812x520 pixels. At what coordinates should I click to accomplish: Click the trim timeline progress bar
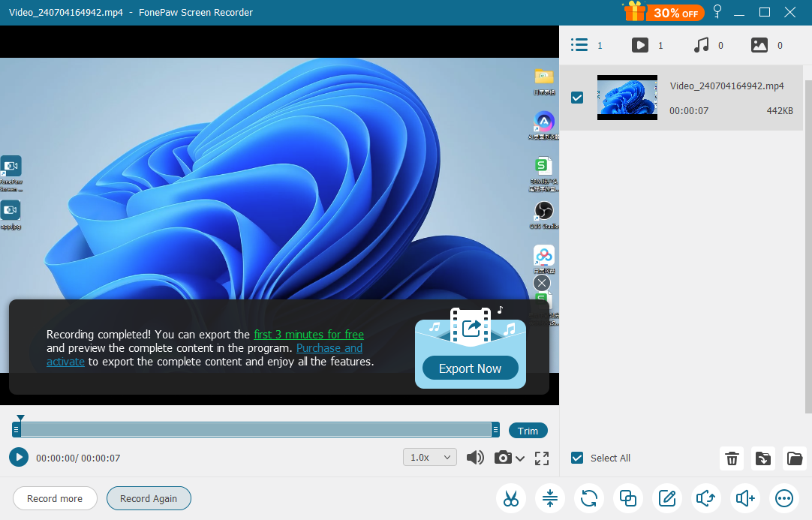pos(256,429)
